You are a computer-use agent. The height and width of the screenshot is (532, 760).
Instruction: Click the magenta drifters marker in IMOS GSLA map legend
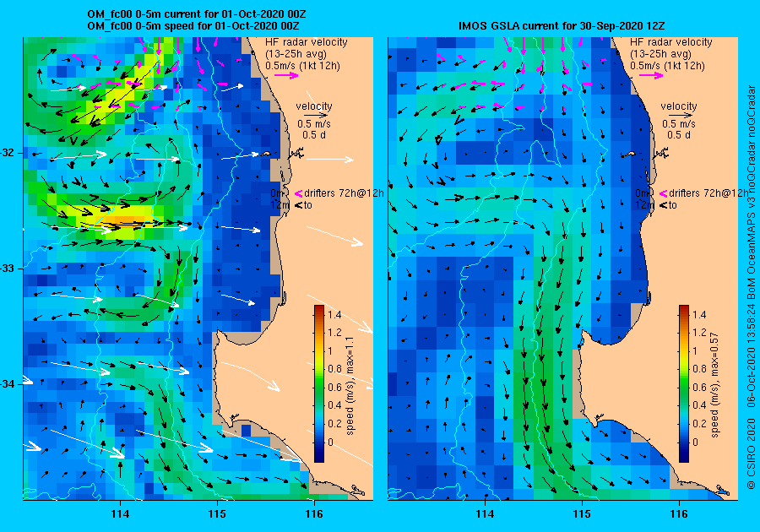tap(663, 193)
